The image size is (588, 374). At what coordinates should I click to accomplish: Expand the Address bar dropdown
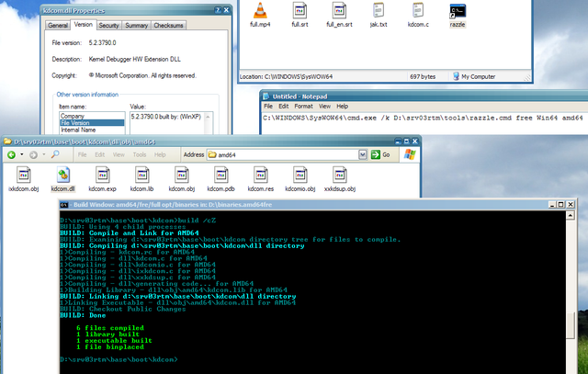click(362, 154)
